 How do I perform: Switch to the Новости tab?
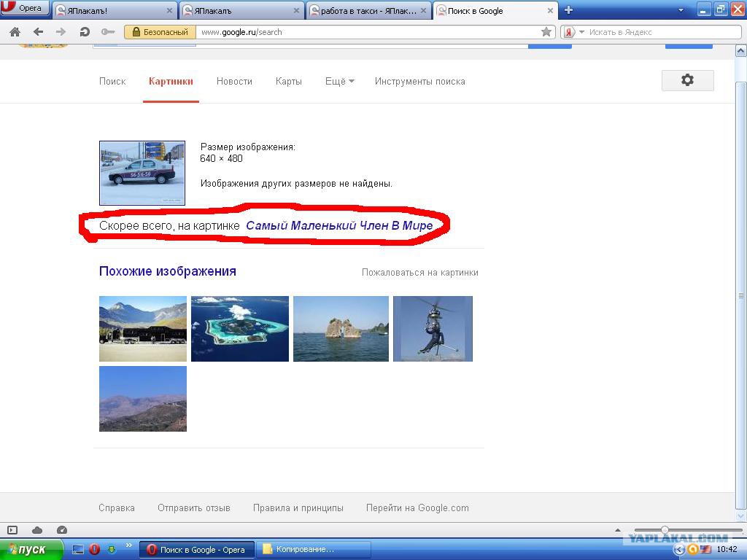coord(234,82)
